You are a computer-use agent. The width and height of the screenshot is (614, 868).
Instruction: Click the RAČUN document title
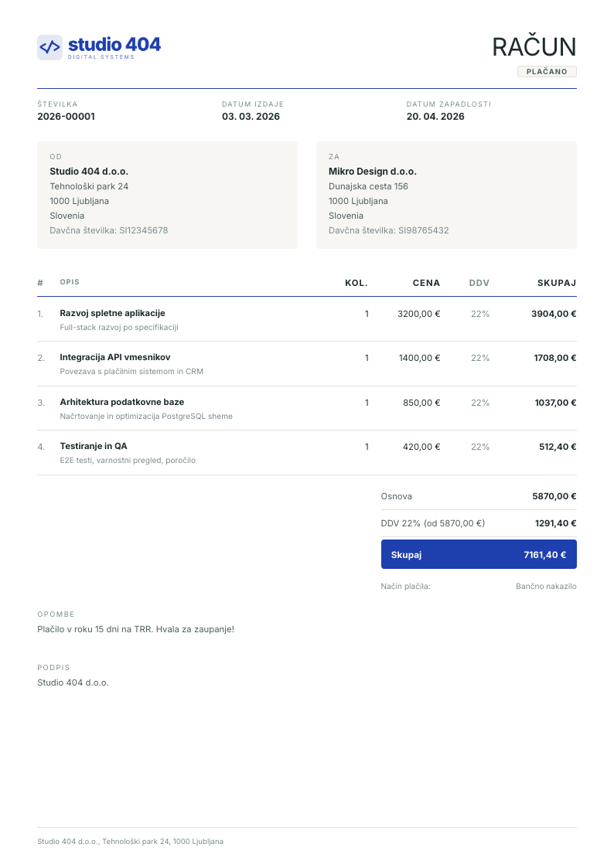coord(534,47)
